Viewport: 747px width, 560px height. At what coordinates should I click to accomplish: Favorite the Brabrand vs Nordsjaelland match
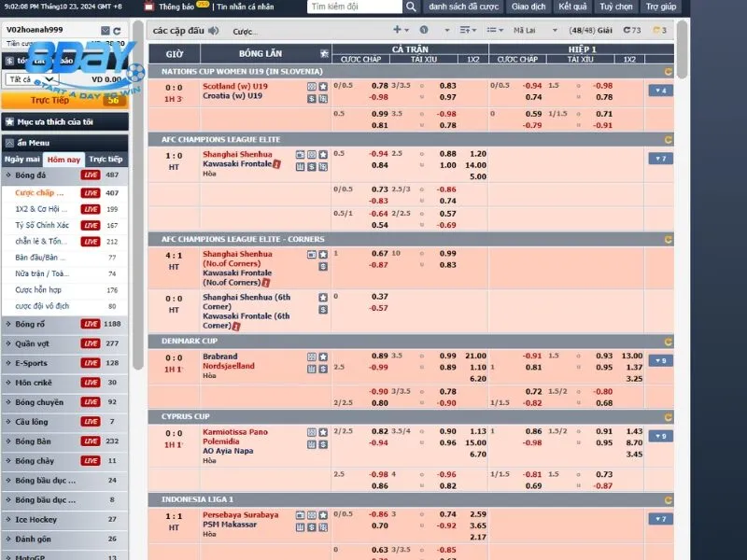click(x=323, y=357)
